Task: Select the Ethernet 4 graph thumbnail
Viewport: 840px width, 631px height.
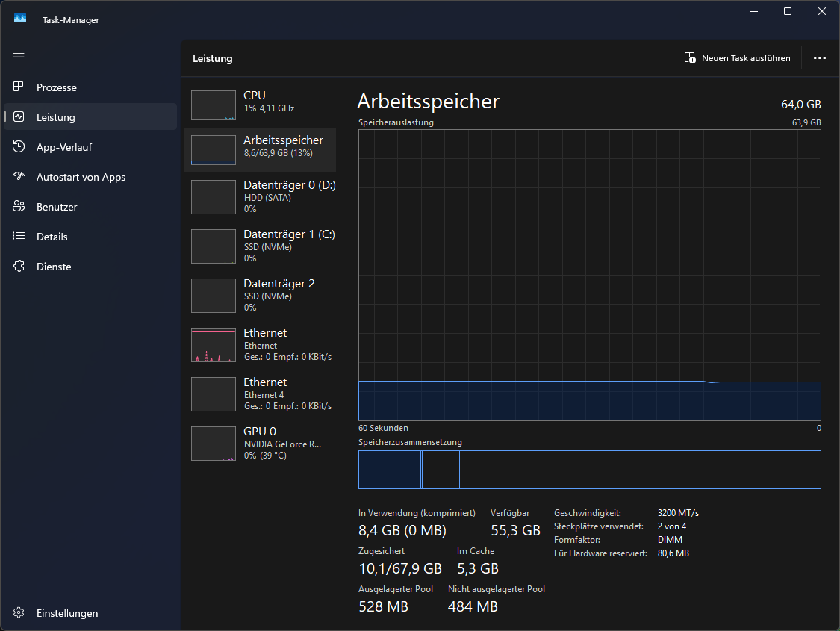Action: [214, 394]
